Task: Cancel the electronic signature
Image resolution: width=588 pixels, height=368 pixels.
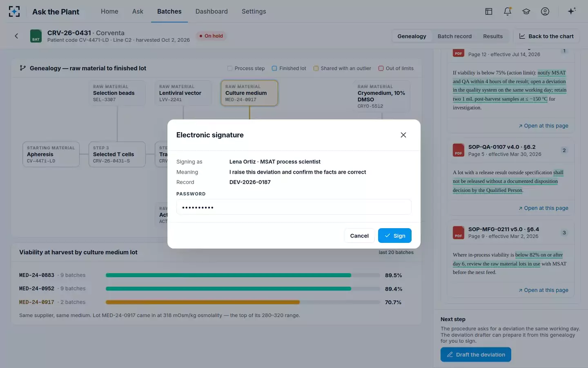Action: point(359,236)
